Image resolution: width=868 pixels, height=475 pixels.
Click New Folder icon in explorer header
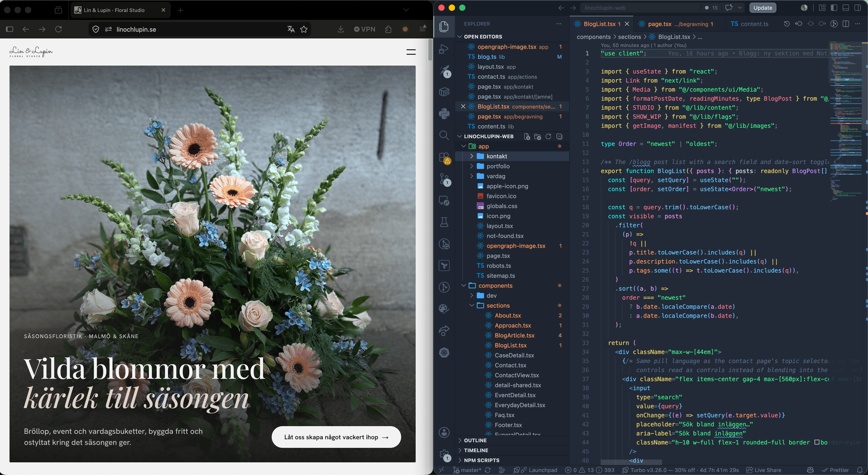tap(537, 136)
